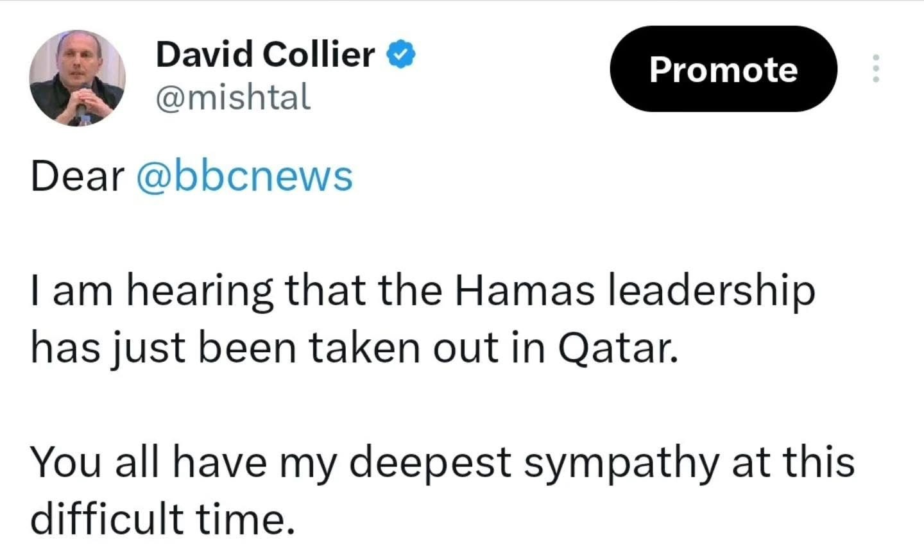Click the line starting "You all have my"
Image resolution: width=924 pixels, height=560 pixels.
pos(442,462)
